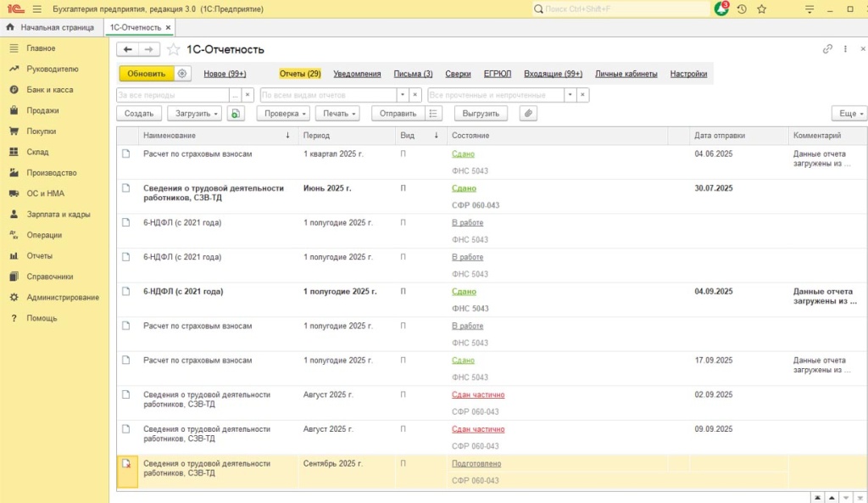
Task: Click the list icon next to Отправить
Action: [433, 113]
